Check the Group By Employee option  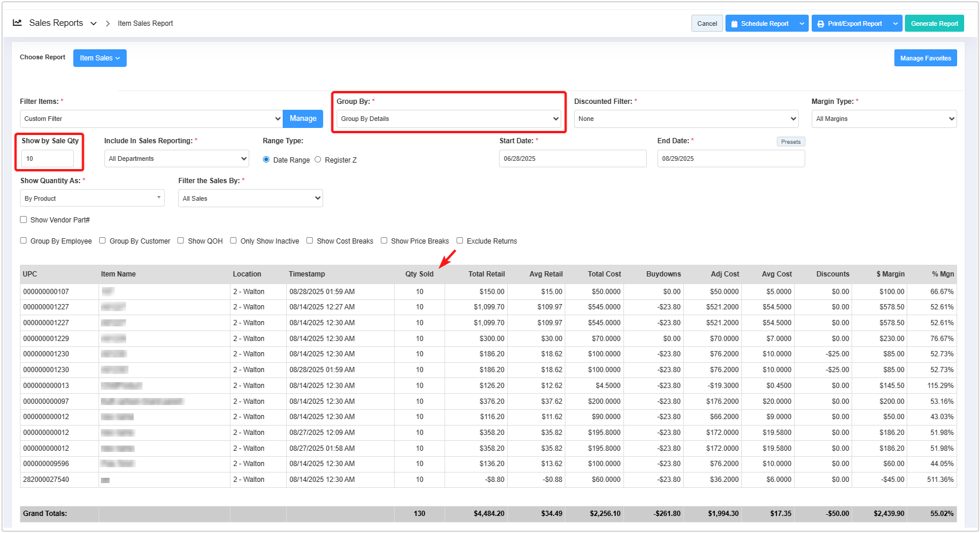coord(23,241)
